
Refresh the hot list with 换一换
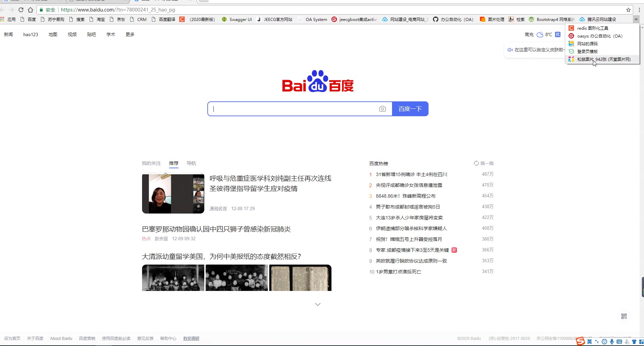[484, 163]
